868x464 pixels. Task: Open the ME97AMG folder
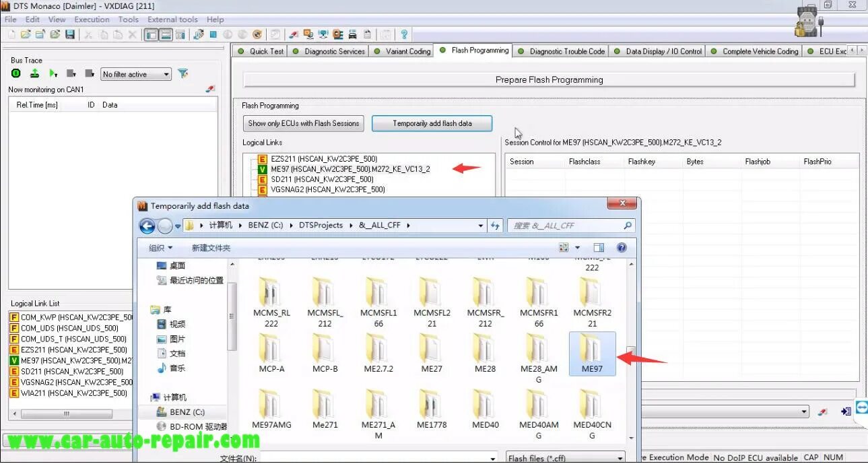271,409
